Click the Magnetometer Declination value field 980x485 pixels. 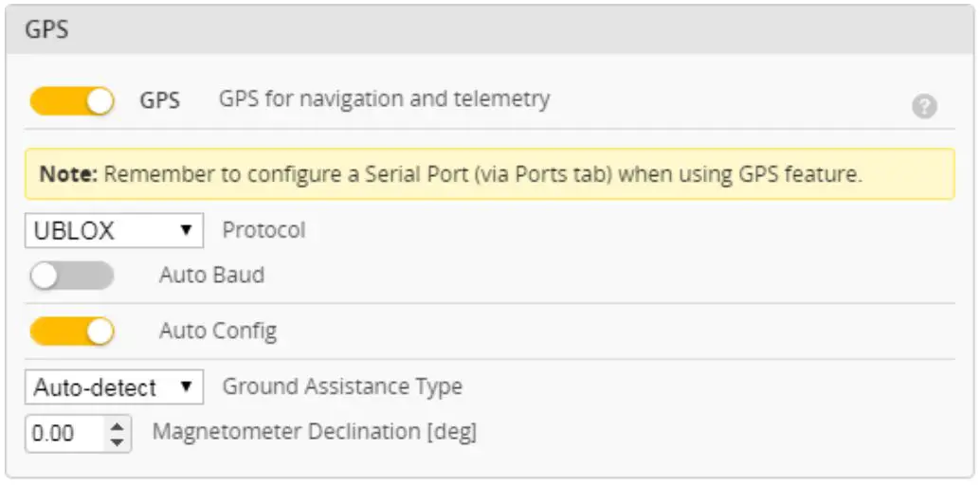point(64,435)
